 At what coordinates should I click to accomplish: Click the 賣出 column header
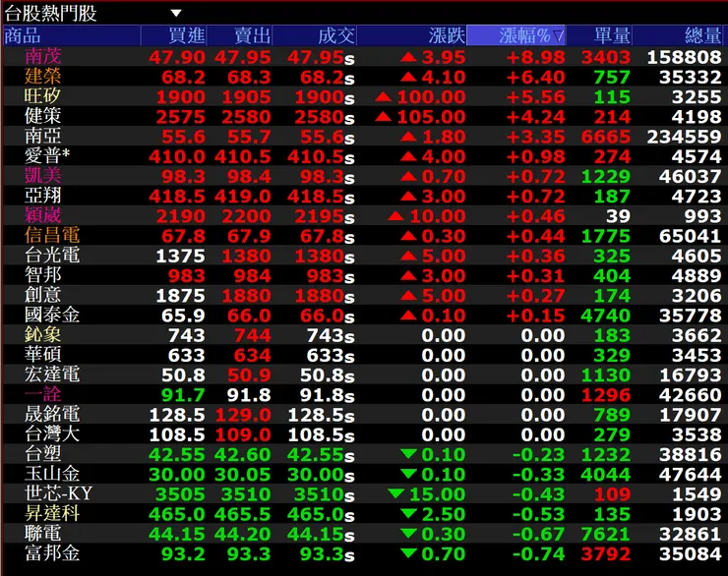click(x=240, y=35)
